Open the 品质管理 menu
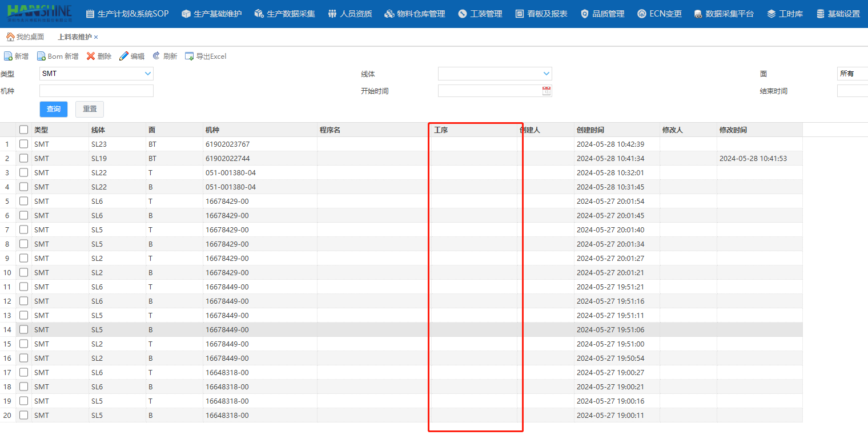The height and width of the screenshot is (447, 868). point(602,14)
